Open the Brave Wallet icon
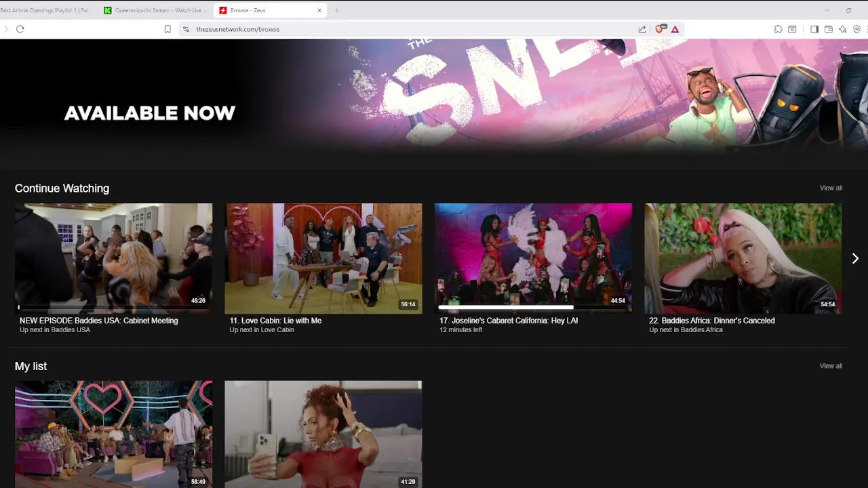 tap(829, 29)
